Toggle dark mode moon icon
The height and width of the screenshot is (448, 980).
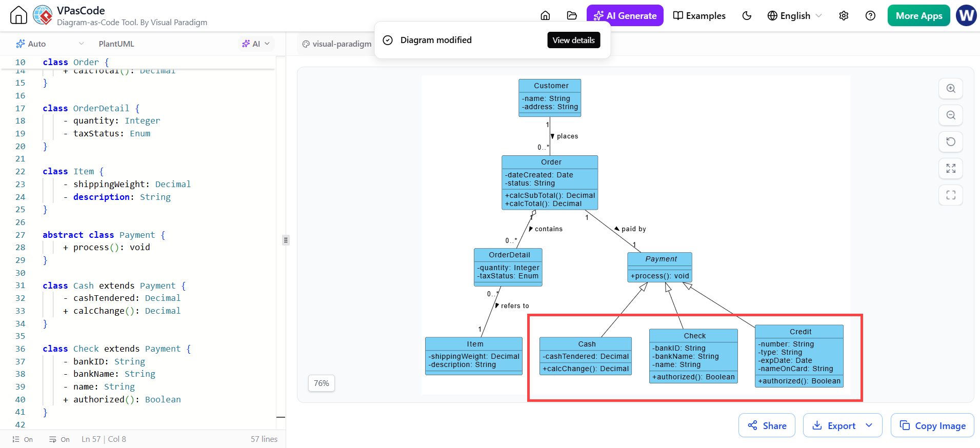[747, 15]
